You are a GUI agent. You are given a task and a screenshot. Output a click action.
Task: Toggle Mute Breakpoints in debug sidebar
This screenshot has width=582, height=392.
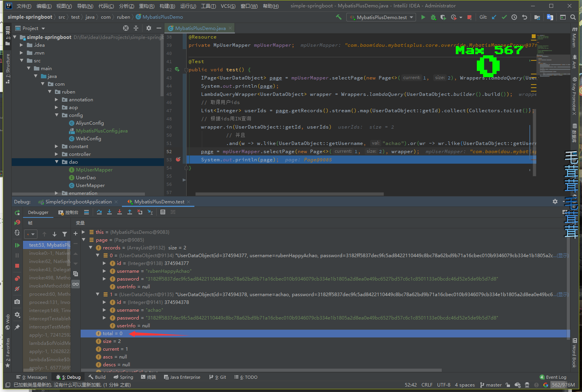click(17, 289)
